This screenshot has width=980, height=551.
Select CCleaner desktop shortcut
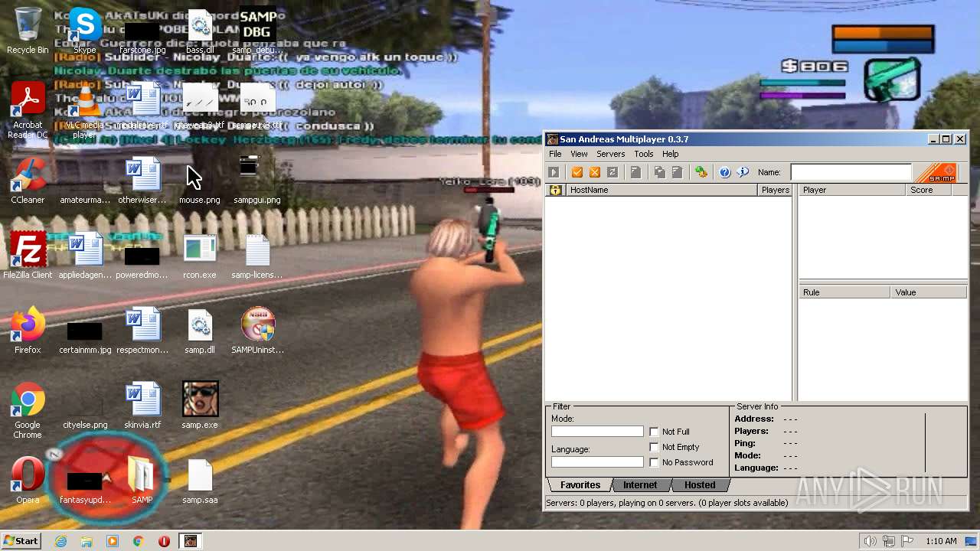click(x=28, y=181)
